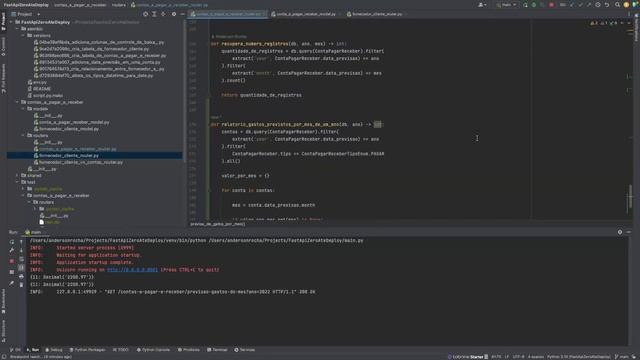Collapse the models folder
The image size is (640, 360).
23,109
